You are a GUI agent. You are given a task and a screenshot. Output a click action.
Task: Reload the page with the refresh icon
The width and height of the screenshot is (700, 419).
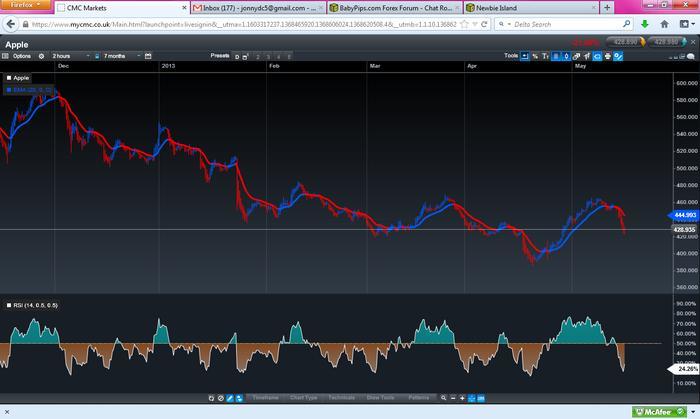pyautogui.click(x=484, y=25)
